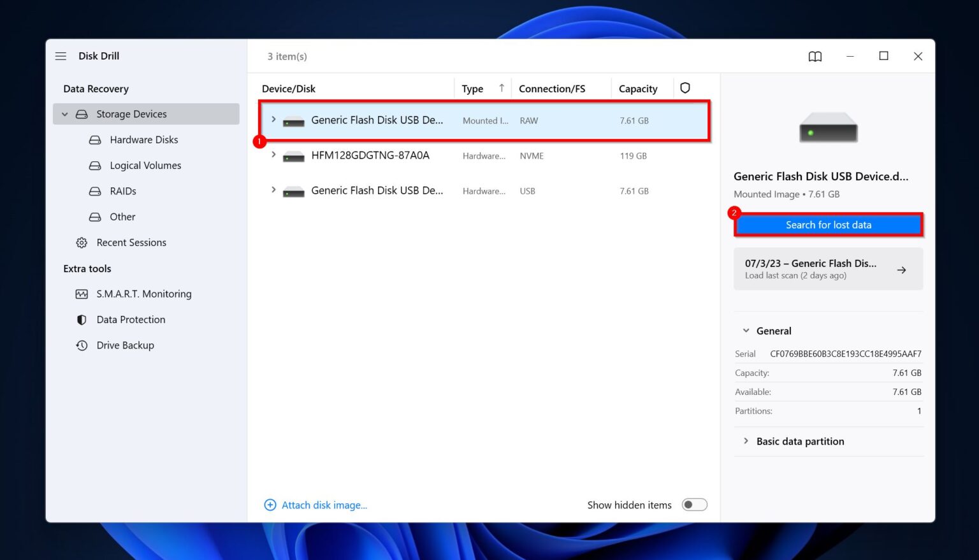Open S.M.A.R.T. Monitoring tool
The image size is (979, 560).
pyautogui.click(x=143, y=294)
